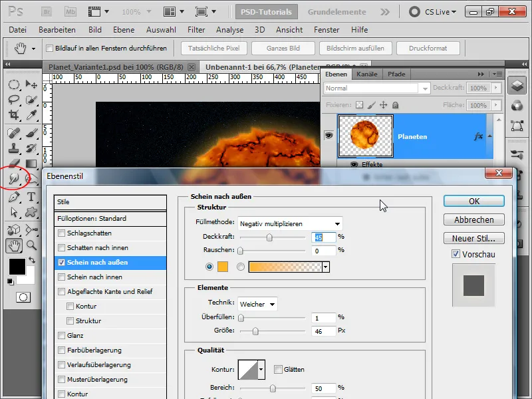Select the Gradient tool
Viewport: 532px width, 399px height.
click(31, 164)
